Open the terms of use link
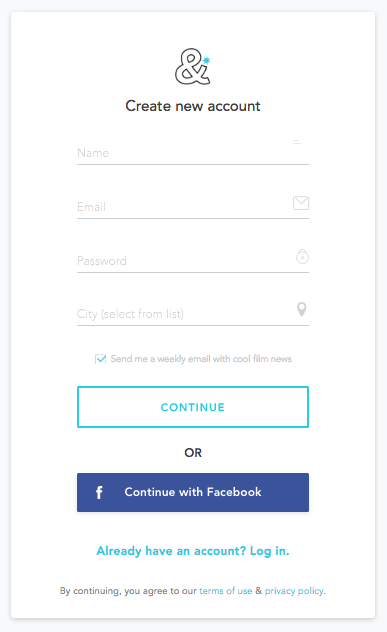Viewport: 387px width, 632px height. pos(226,591)
